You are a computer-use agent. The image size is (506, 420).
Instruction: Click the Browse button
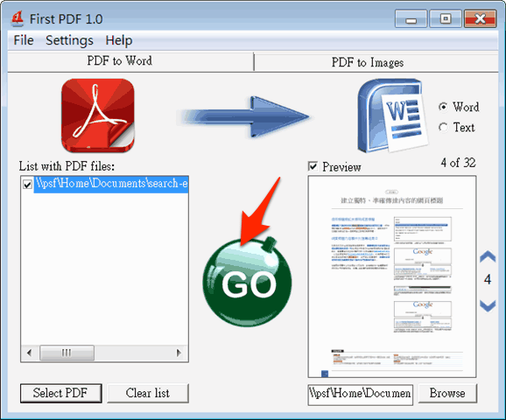point(447,393)
